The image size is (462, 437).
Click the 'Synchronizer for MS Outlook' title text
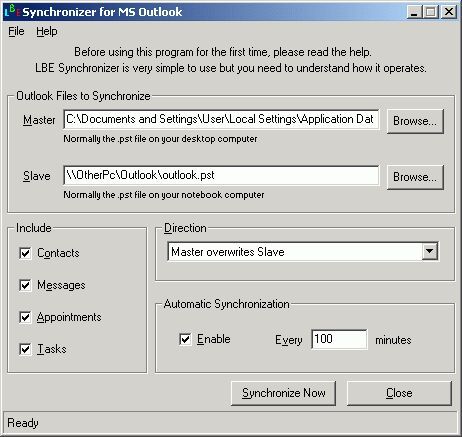(102, 12)
